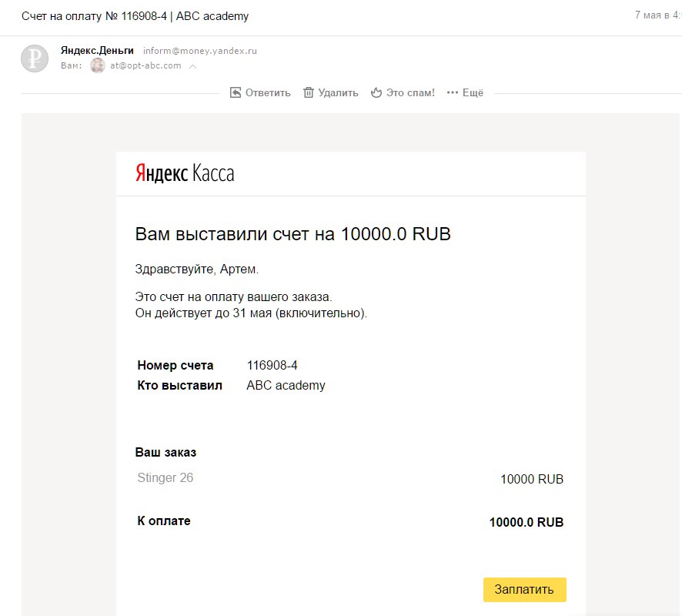Click the Удалить label
Image resolution: width=682 pixels, height=616 pixels.
tap(338, 92)
